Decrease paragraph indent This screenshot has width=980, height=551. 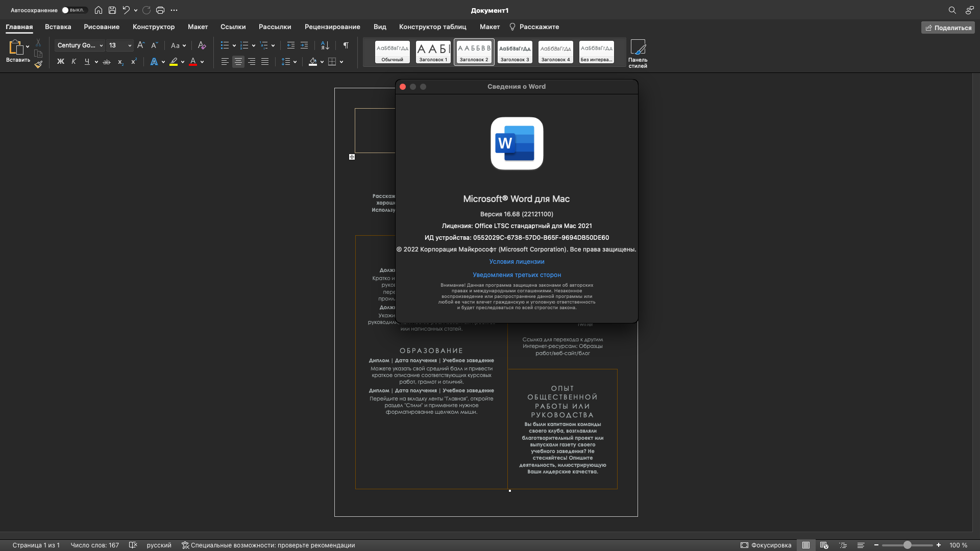[x=291, y=45]
